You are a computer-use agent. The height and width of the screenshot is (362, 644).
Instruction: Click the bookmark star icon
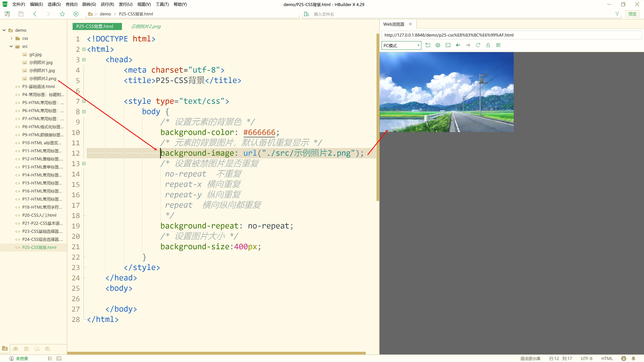(x=62, y=14)
